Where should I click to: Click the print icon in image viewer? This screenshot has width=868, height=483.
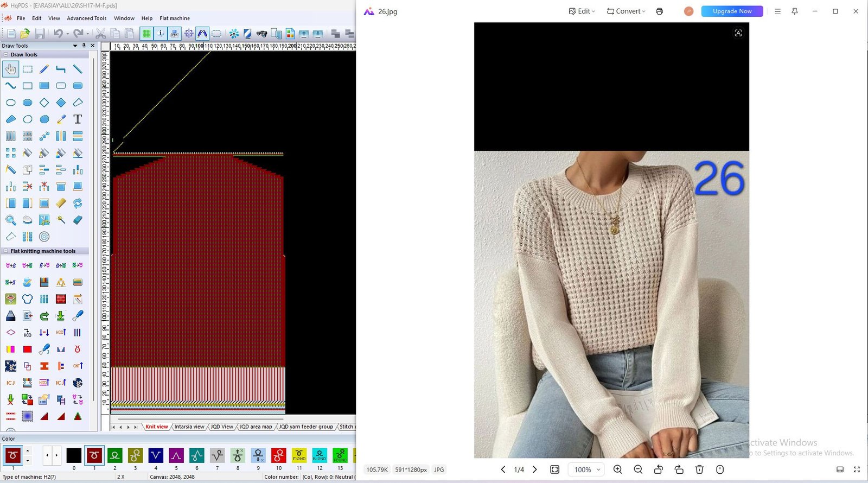[659, 11]
